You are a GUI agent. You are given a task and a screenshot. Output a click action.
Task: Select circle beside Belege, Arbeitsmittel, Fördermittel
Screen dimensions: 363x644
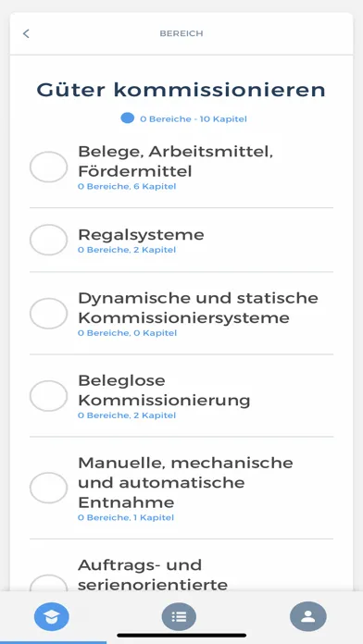48,167
